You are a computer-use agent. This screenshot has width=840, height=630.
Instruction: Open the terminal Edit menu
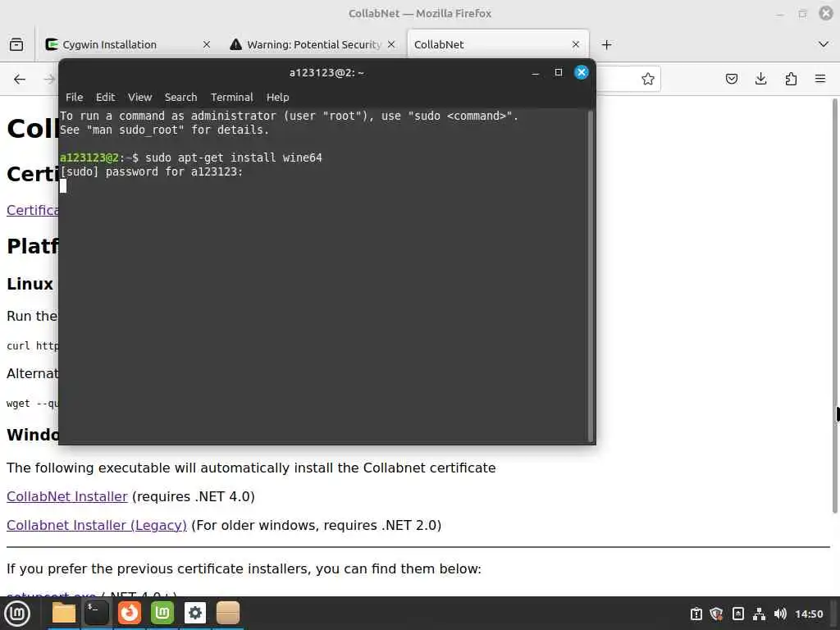point(105,97)
